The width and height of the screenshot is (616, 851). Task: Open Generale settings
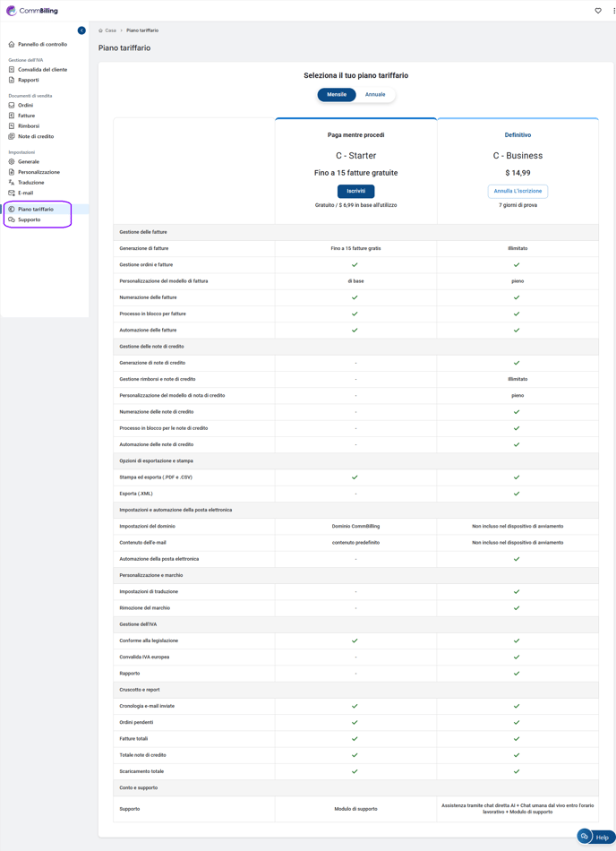[28, 162]
